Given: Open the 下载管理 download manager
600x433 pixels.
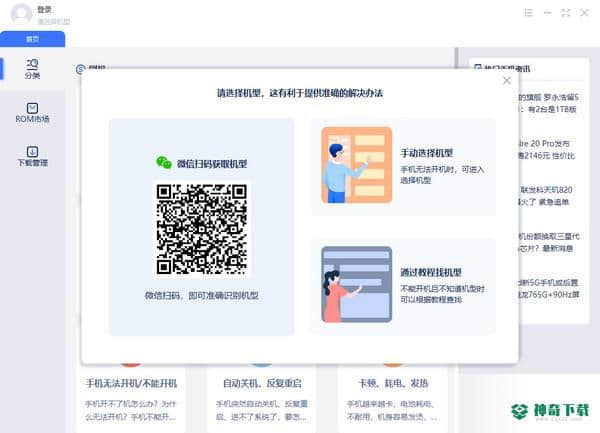Looking at the screenshot, I should 33,156.
